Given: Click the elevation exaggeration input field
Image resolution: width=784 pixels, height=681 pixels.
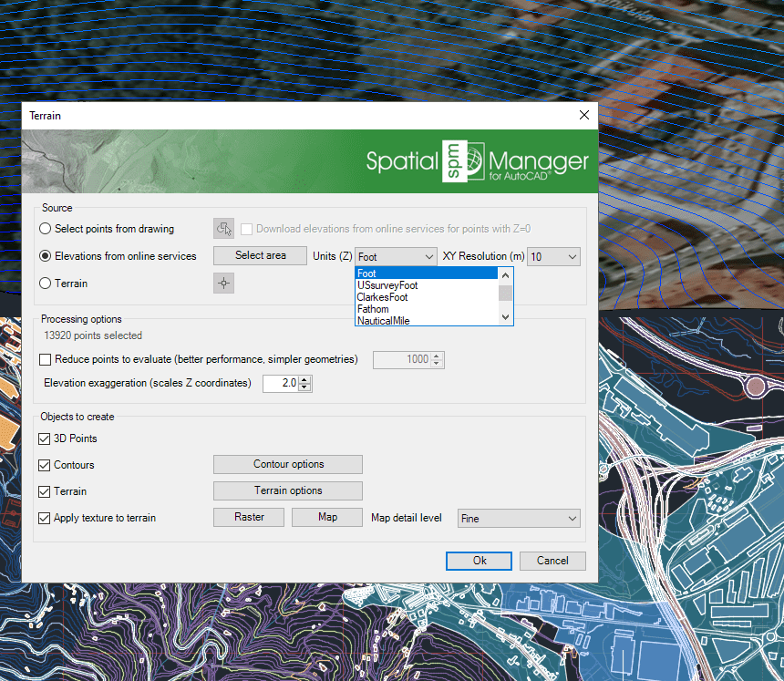Looking at the screenshot, I should point(280,384).
